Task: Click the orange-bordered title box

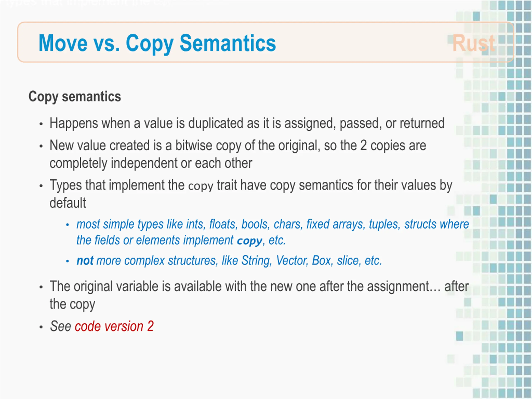Action: point(266,42)
